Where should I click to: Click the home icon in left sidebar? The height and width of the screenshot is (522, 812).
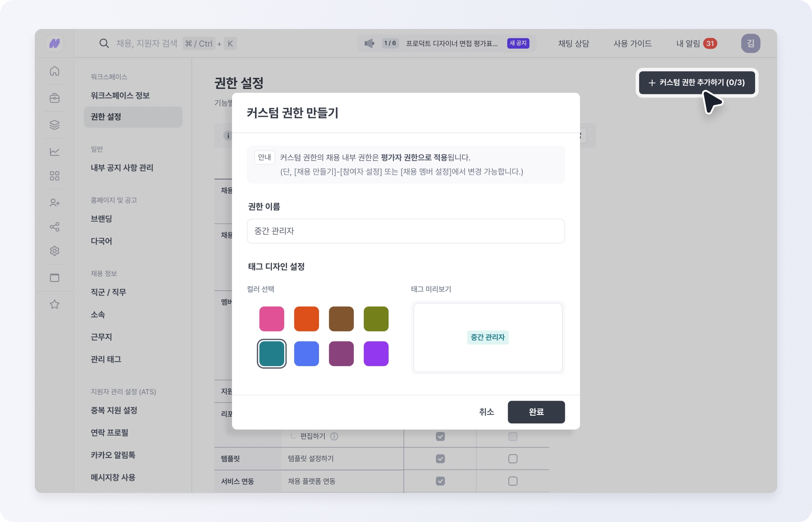click(55, 71)
